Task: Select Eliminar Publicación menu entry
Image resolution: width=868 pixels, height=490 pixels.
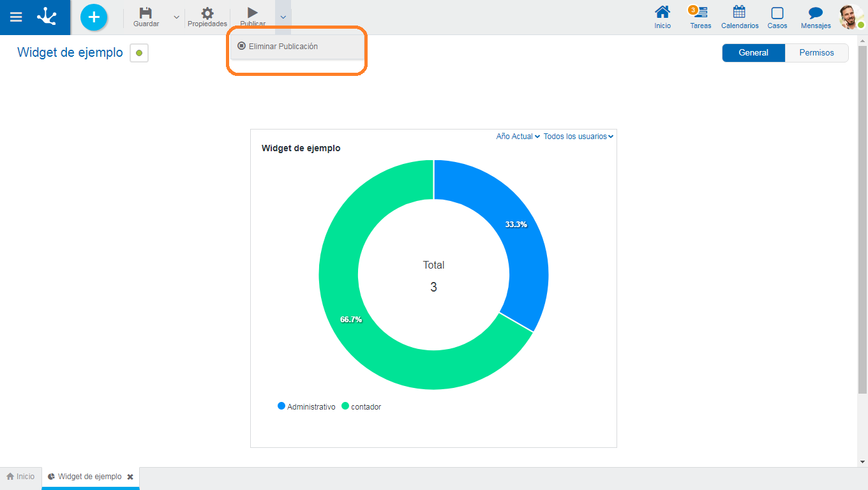Action: (297, 47)
